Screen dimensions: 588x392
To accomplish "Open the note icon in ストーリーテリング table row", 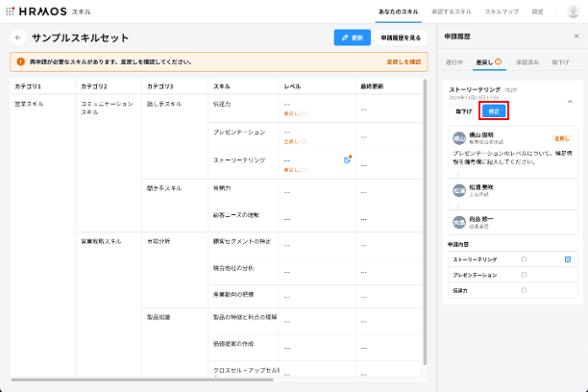I will click(x=347, y=159).
